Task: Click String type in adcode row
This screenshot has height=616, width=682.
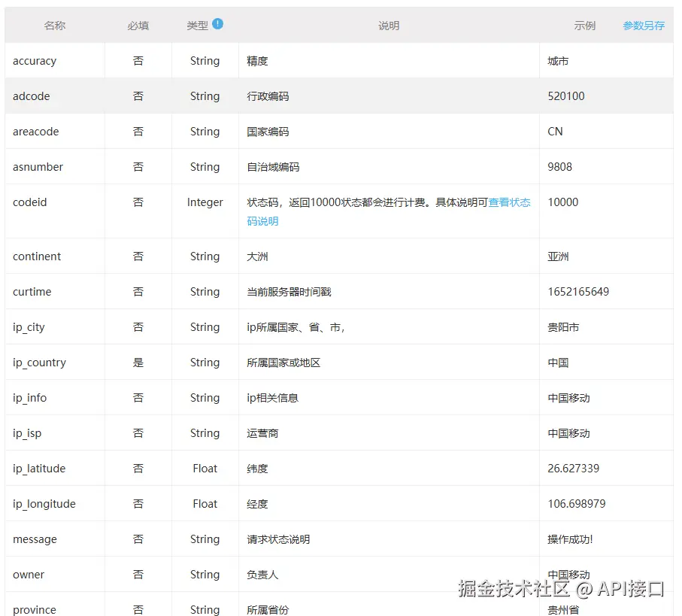Action: [205, 96]
